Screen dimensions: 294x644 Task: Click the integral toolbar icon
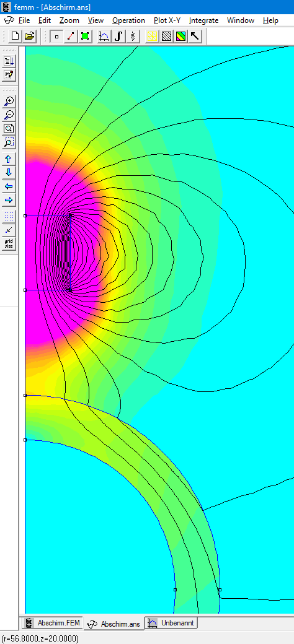[118, 36]
